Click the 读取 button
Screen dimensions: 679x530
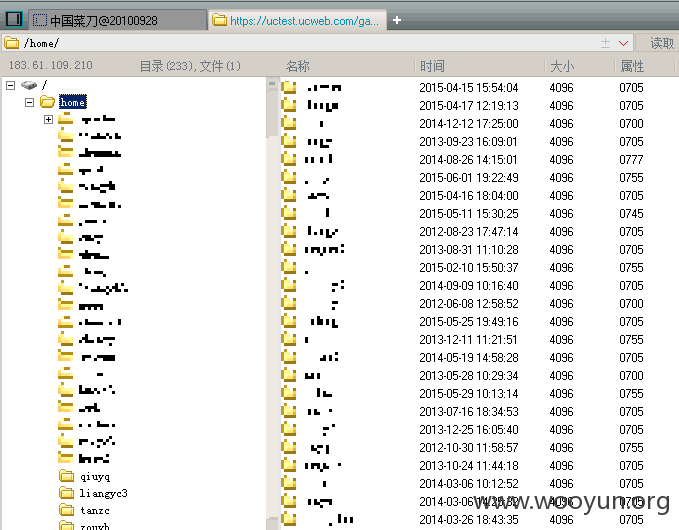click(662, 43)
